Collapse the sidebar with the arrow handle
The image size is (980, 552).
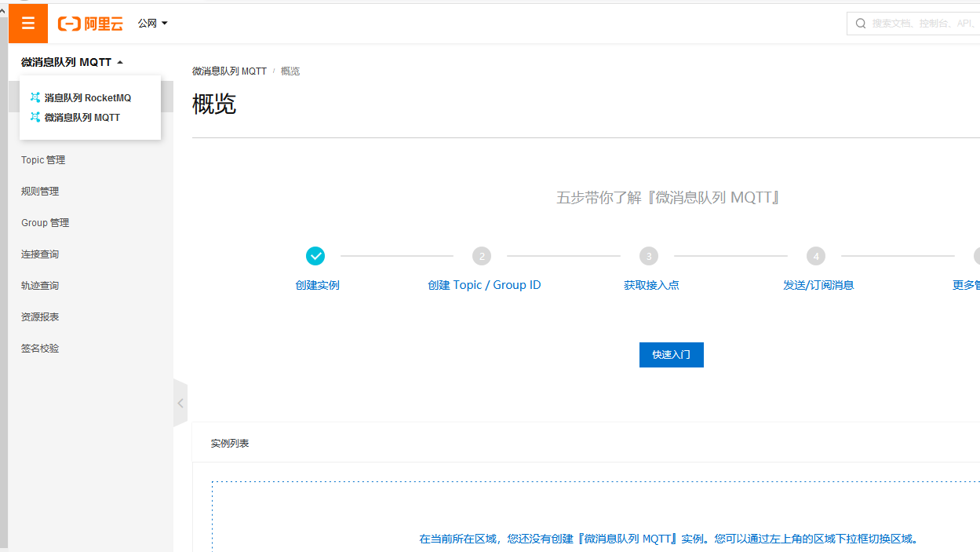(x=180, y=404)
